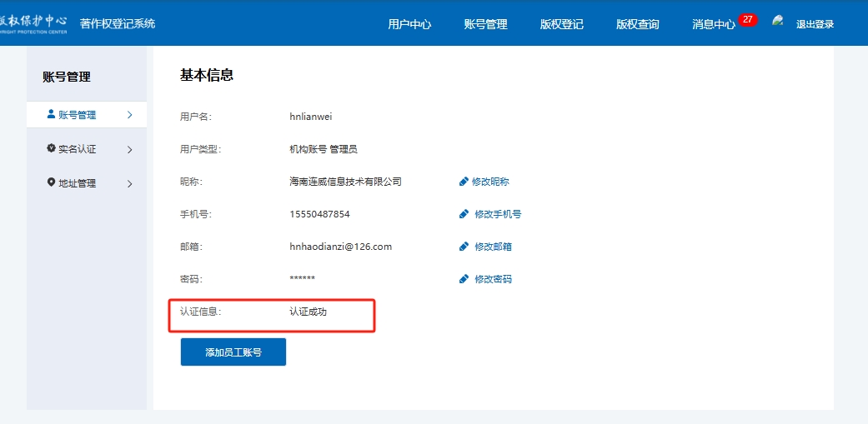Expand the 地址管理 sidebar chevron arrow
Screen dimensions: 868x424
(129, 183)
